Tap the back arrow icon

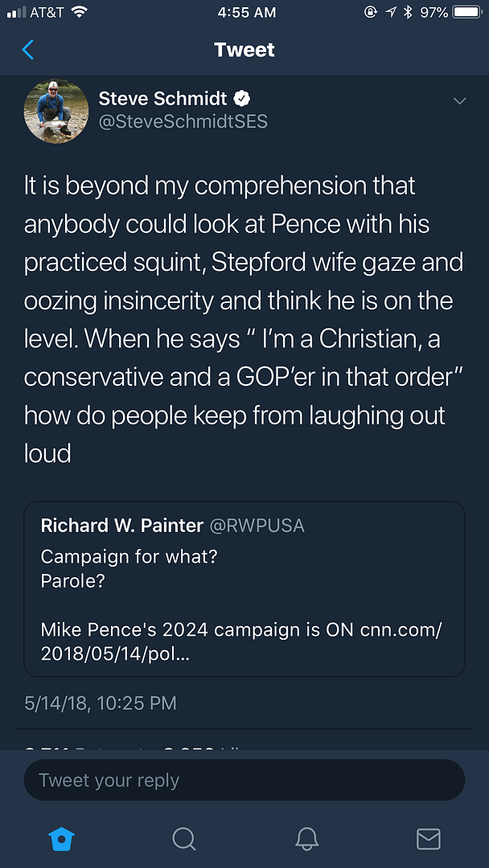[28, 50]
